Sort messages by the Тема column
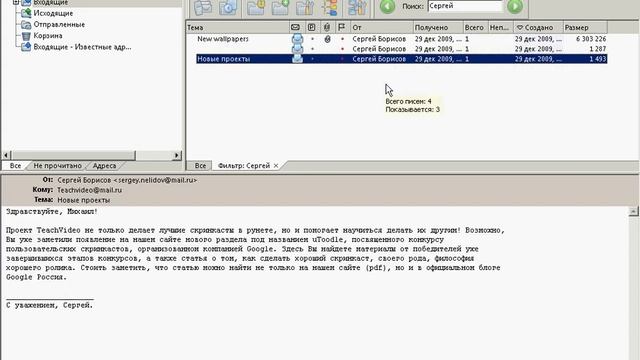640x360 pixels. 238,27
